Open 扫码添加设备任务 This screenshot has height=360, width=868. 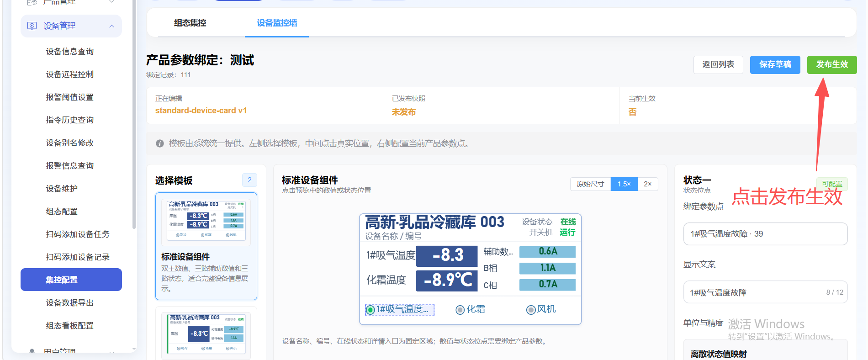click(78, 234)
